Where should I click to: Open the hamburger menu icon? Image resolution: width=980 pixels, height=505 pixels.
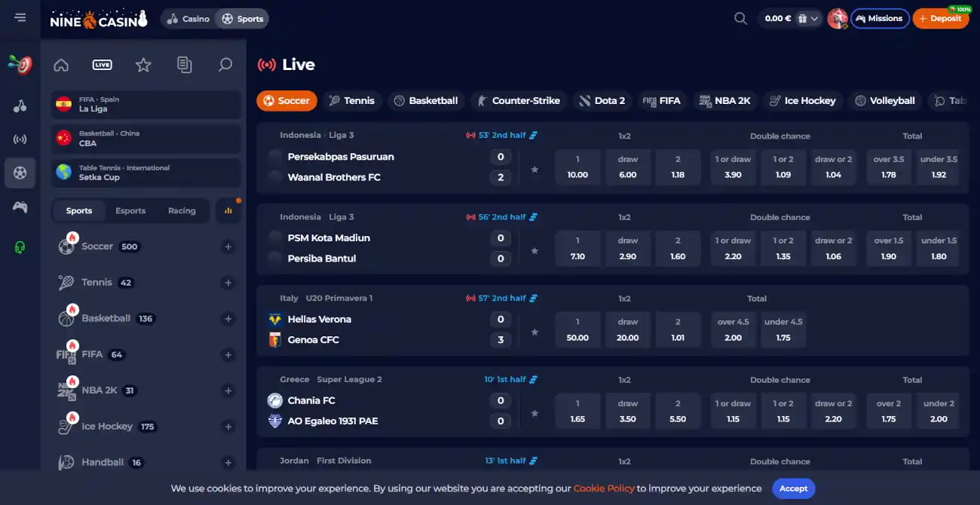(20, 18)
